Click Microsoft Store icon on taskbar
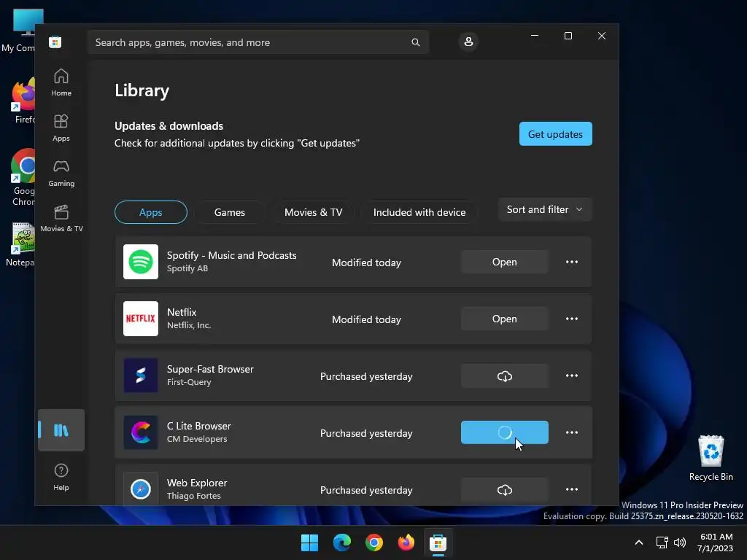The image size is (747, 560). coord(438,542)
